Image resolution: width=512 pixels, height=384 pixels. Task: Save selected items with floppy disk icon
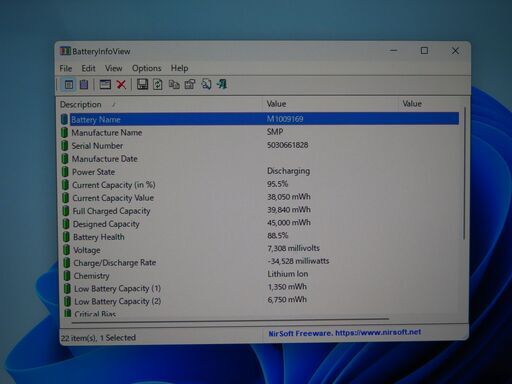tap(142, 84)
